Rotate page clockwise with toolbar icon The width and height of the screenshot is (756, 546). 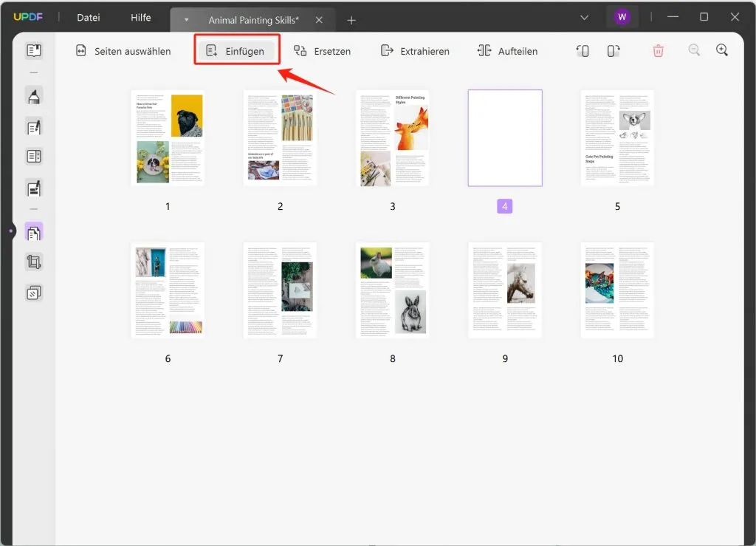click(614, 51)
